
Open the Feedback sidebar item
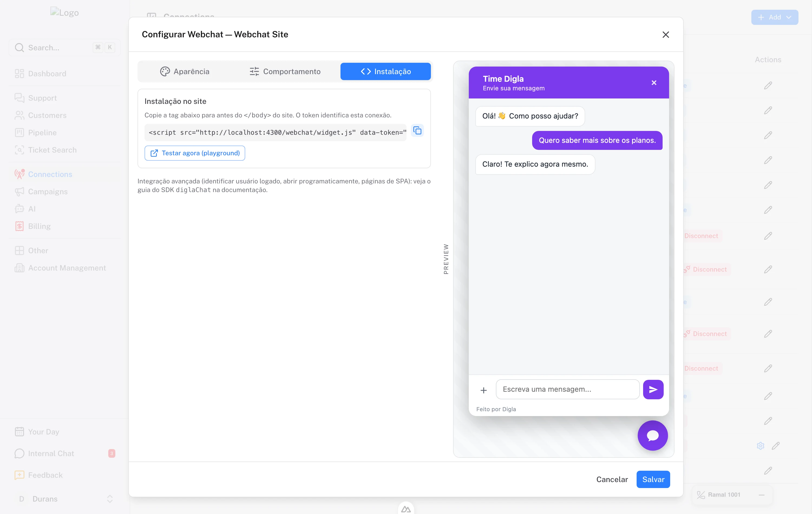[65, 475]
